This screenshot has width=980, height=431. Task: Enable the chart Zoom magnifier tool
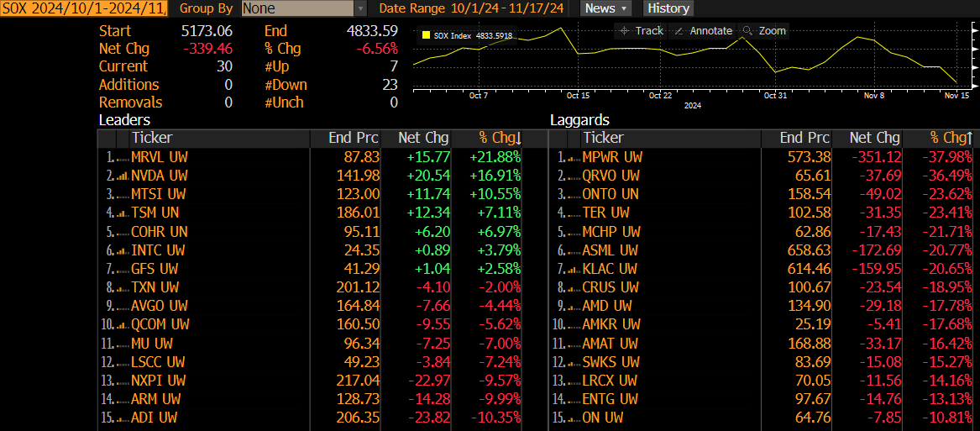[x=763, y=30]
